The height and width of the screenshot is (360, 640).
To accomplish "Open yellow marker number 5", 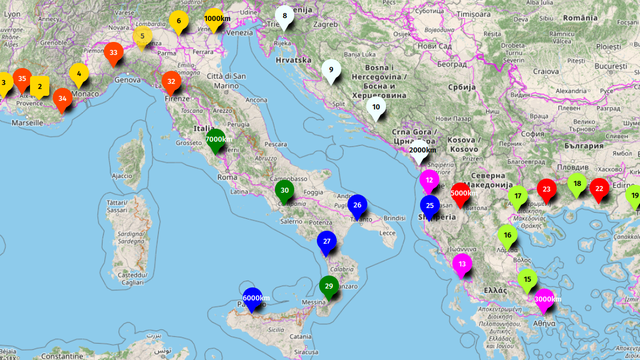I will (x=142, y=38).
